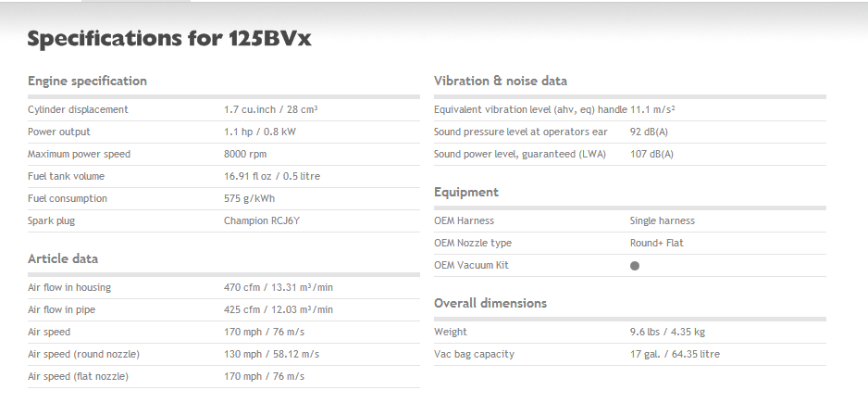The image size is (868, 415).
Task: Select the 575 g/kWh fuel consumption value
Action: pyautogui.click(x=249, y=198)
